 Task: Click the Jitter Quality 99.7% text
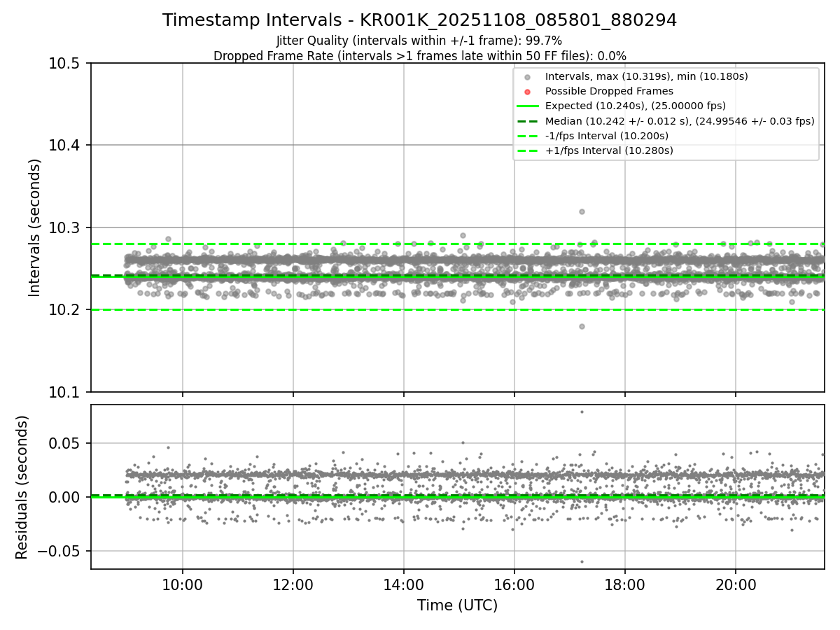pyautogui.click(x=419, y=41)
